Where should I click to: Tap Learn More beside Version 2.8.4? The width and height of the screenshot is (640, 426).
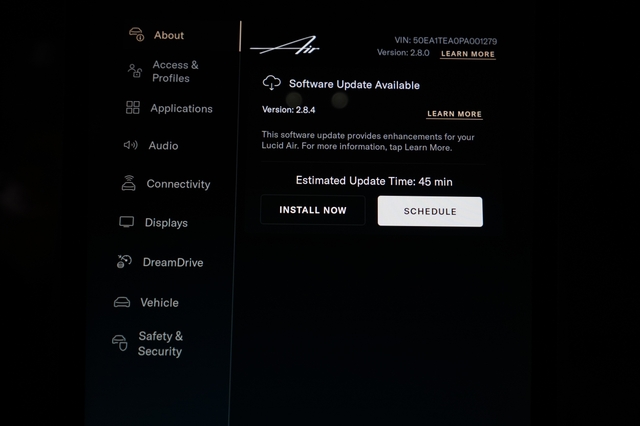pos(454,114)
